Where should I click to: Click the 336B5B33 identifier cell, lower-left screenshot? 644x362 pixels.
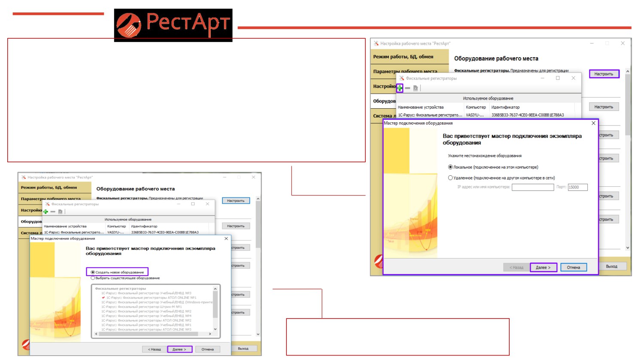[x=165, y=232]
